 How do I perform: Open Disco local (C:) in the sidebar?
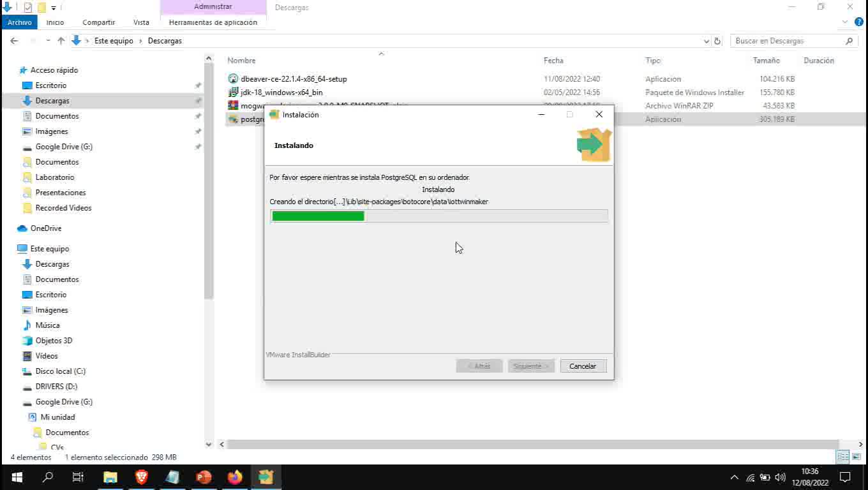point(61,371)
